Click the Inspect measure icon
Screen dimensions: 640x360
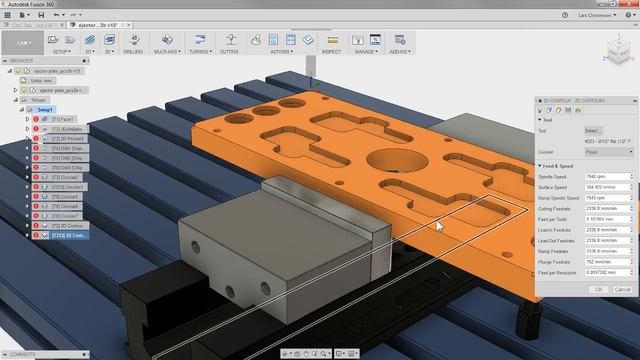(333, 40)
